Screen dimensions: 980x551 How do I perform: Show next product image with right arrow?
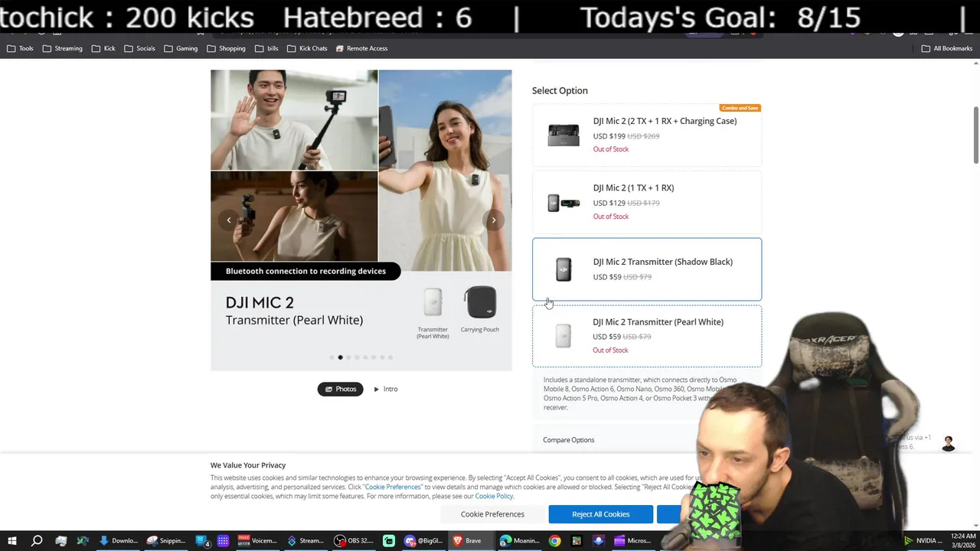494,220
